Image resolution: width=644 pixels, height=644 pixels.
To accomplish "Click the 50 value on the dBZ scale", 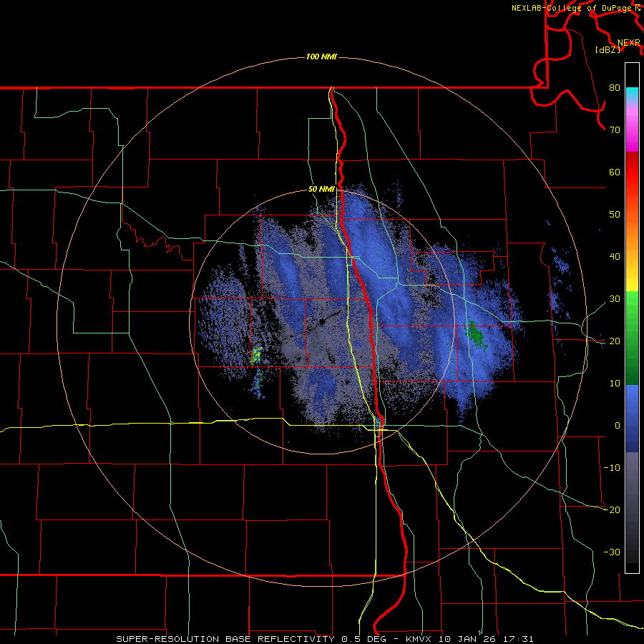I will (615, 215).
